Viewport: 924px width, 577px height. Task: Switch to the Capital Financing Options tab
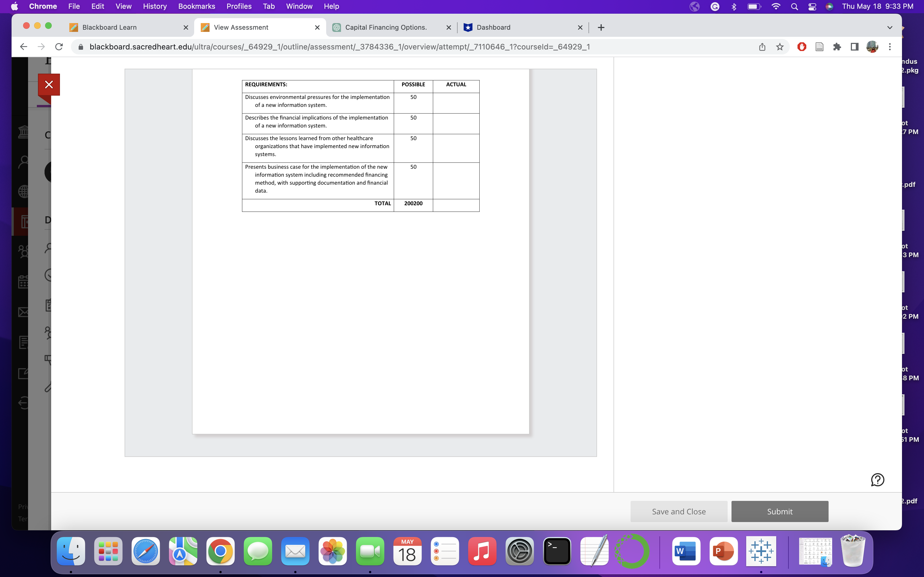pos(386,27)
